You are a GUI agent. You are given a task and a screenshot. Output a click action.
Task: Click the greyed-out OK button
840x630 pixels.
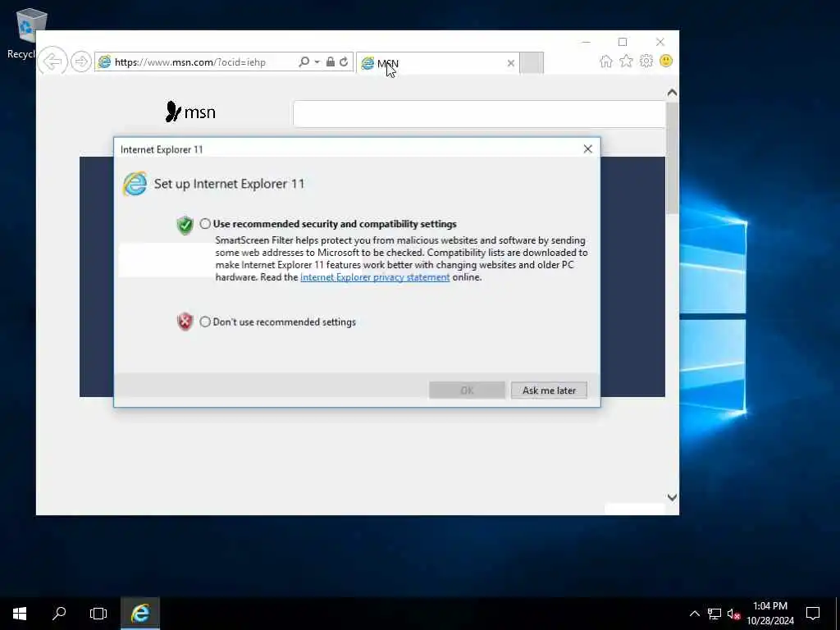click(467, 390)
